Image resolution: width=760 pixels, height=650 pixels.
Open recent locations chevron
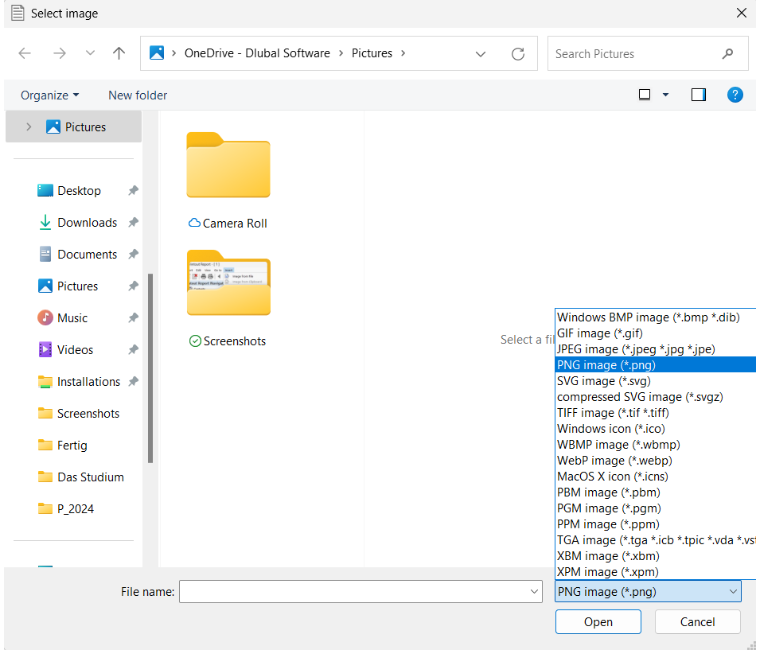point(90,53)
